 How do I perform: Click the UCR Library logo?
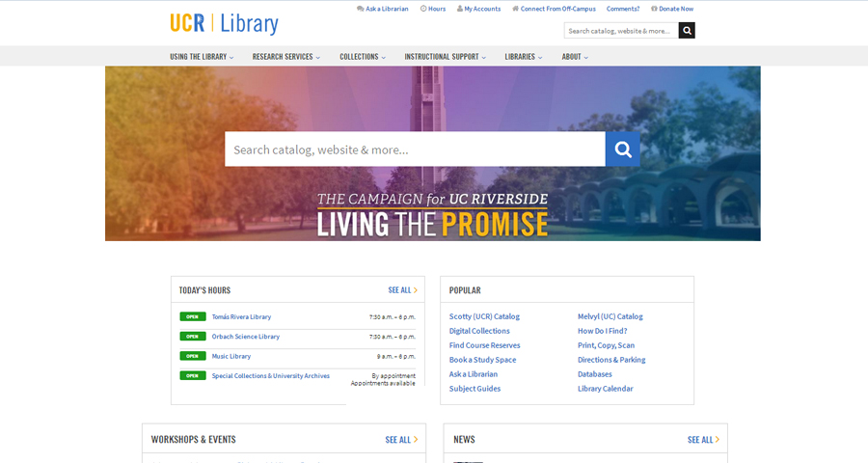tap(224, 23)
